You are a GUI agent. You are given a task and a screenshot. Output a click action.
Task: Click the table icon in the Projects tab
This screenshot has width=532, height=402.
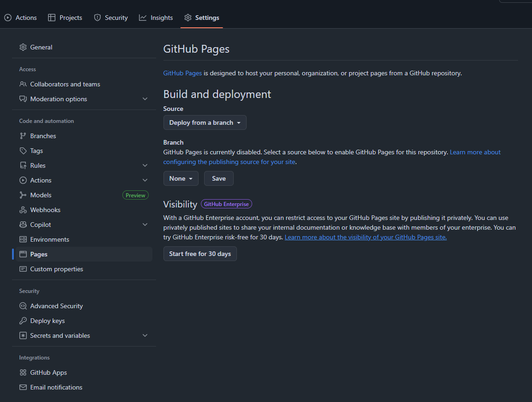click(x=52, y=18)
